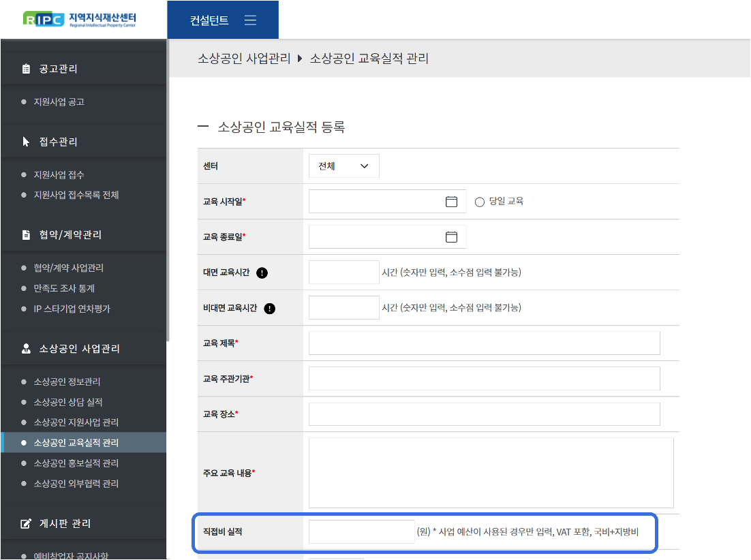751x560 pixels.
Task: Click the 교육 제목 text field
Action: tap(484, 343)
